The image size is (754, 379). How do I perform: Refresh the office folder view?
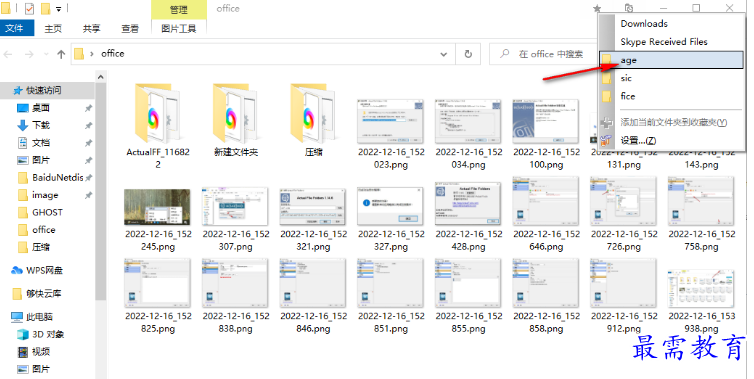pyautogui.click(x=468, y=54)
